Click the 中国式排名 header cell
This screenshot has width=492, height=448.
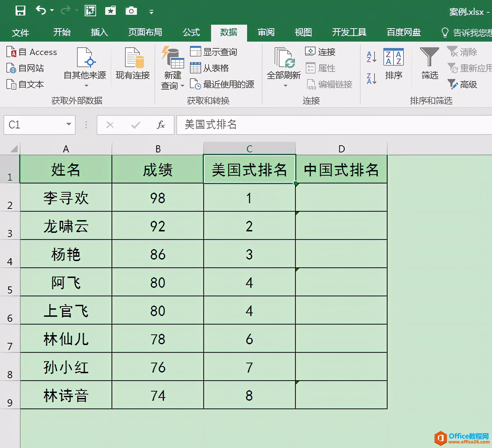tap(341, 169)
